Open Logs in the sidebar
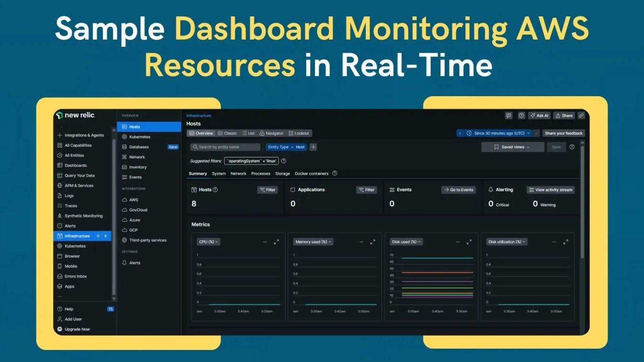The image size is (644, 362). pyautogui.click(x=69, y=196)
